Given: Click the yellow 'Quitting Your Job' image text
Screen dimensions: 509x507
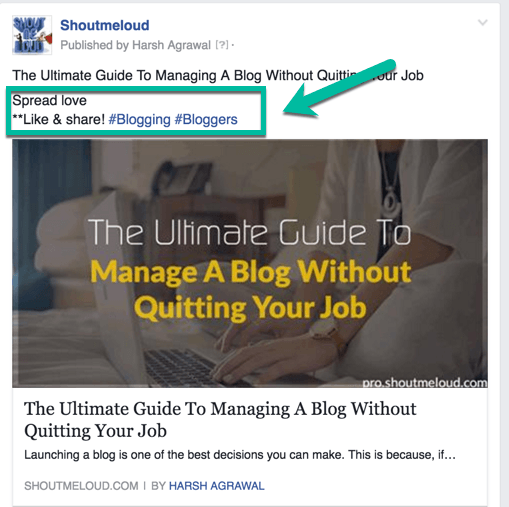Looking at the screenshot, I should 251,308.
